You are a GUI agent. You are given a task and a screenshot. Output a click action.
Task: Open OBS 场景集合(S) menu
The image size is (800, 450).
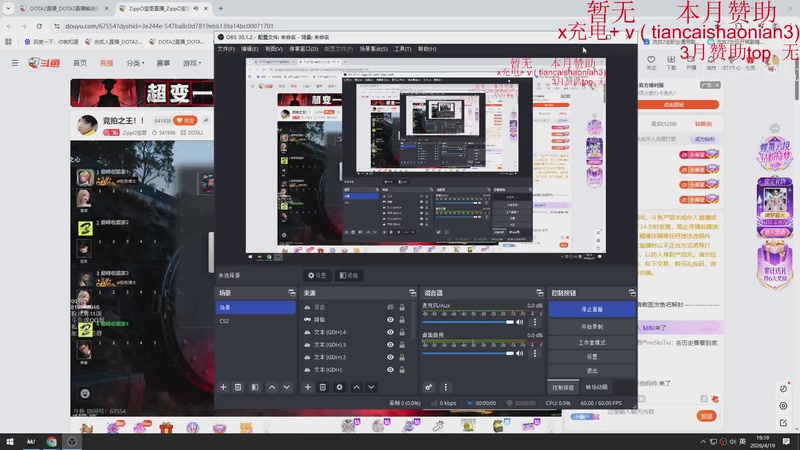point(373,49)
